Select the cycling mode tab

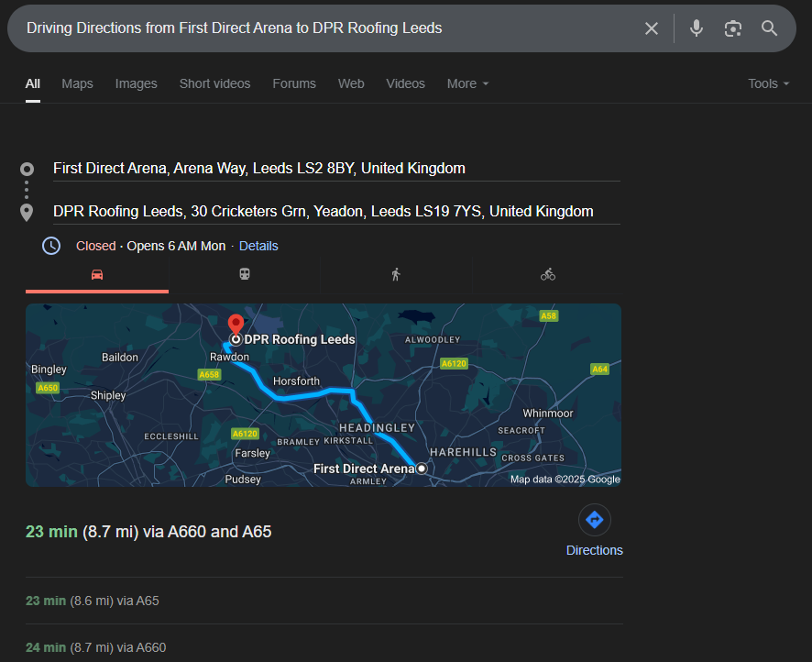click(547, 275)
